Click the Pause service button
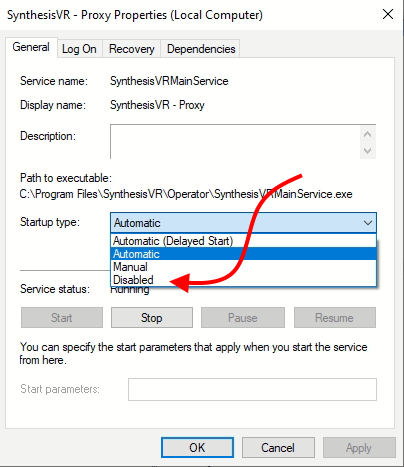Viewport: 404px width, 467px height. tap(243, 318)
